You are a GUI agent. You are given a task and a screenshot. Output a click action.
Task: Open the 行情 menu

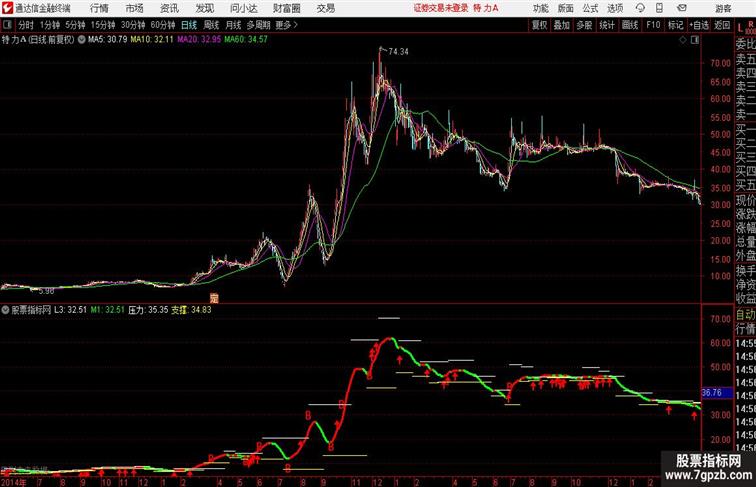point(99,8)
